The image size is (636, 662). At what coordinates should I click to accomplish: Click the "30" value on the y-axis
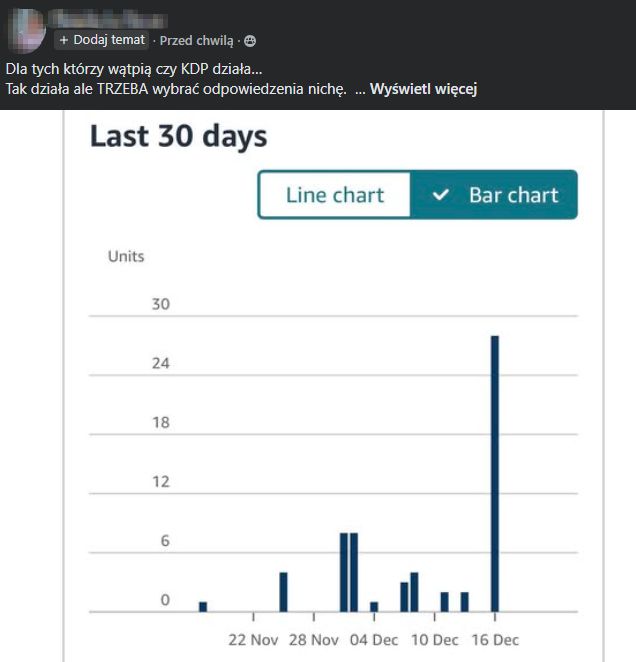tap(160, 304)
